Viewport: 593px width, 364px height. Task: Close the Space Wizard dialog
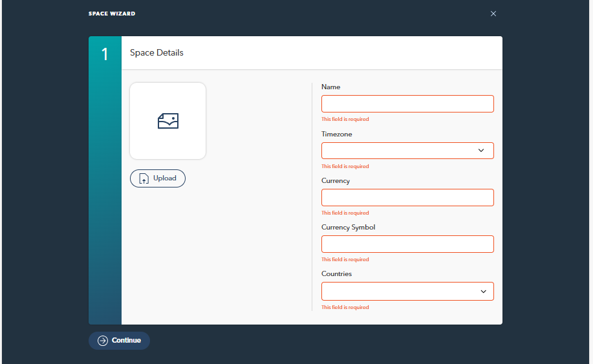493,14
